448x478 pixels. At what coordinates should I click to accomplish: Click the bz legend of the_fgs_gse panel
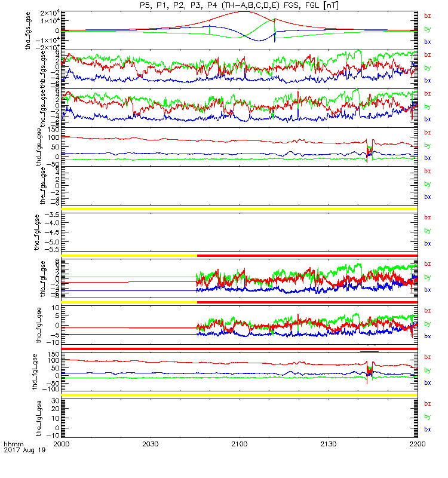coord(428,171)
